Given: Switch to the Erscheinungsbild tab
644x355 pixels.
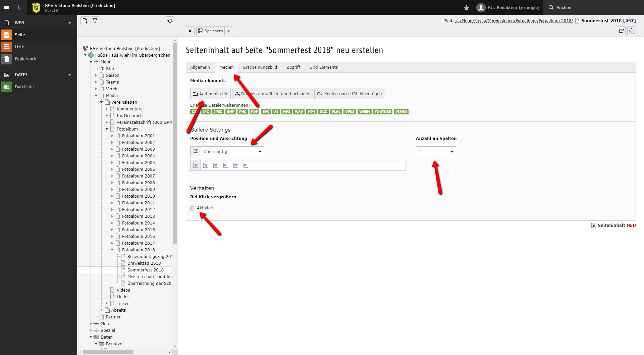Looking at the screenshot, I should (260, 67).
